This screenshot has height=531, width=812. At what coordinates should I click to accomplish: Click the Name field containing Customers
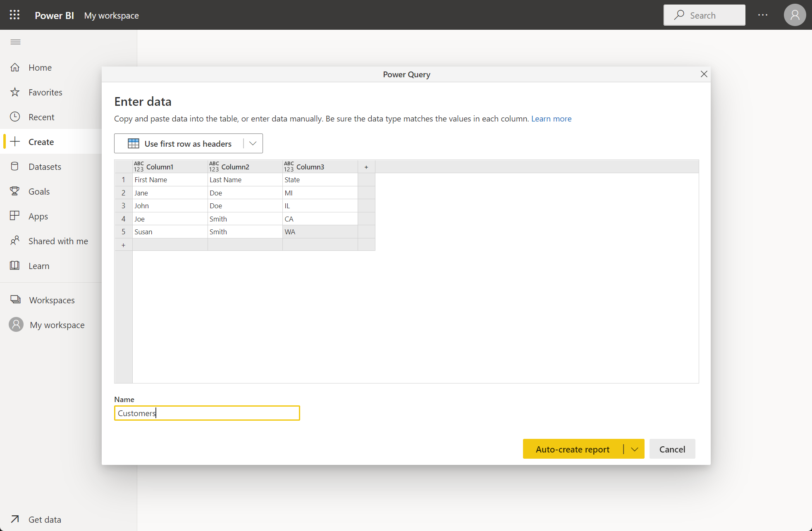[207, 413]
